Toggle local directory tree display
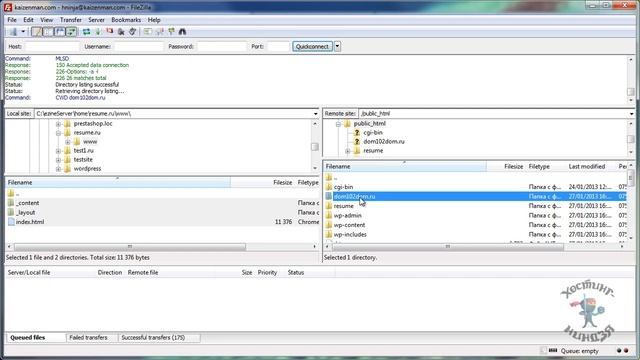 point(48,31)
